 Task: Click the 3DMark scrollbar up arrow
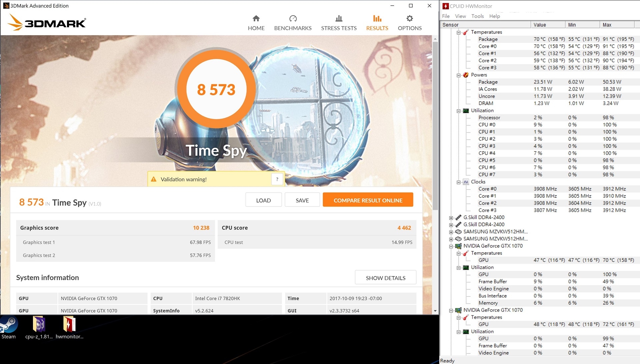click(435, 39)
